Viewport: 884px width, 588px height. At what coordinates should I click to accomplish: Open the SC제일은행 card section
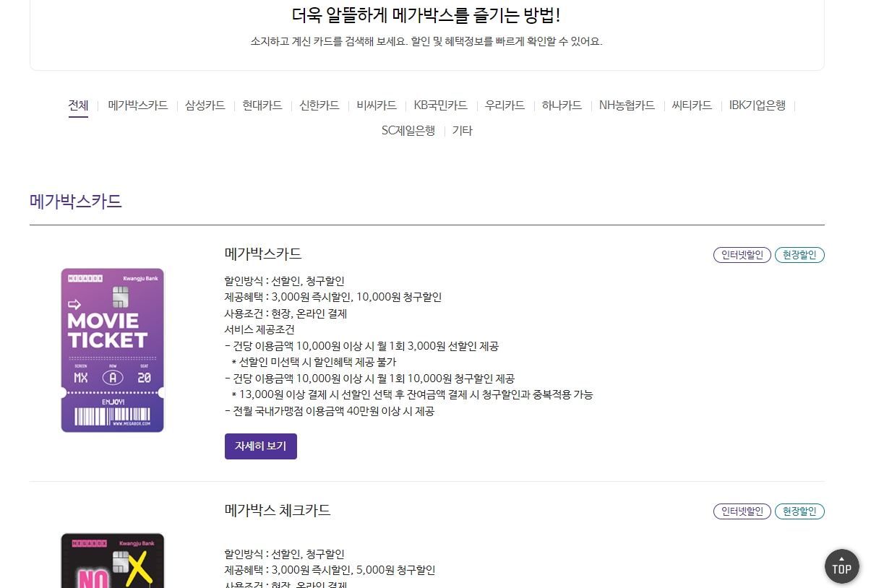pyautogui.click(x=408, y=131)
